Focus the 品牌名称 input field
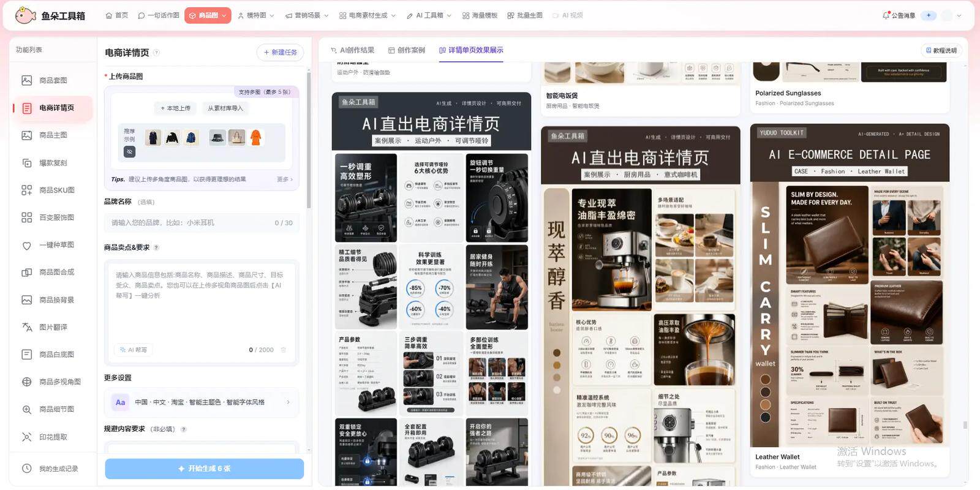The image size is (980, 490). coord(202,223)
